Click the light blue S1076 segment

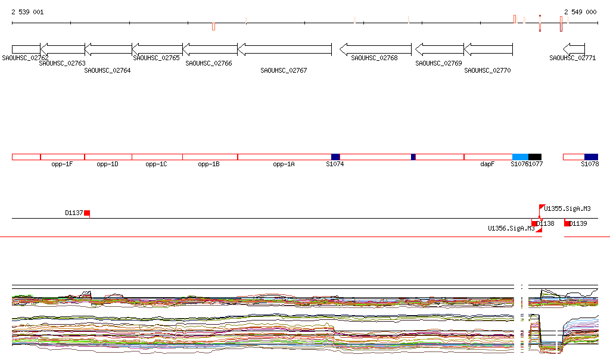520,157
